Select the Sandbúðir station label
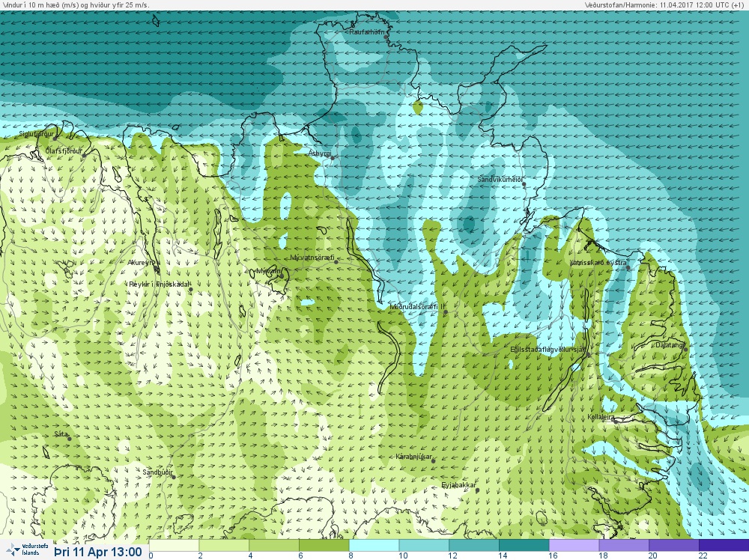This screenshot has height=560, width=749. pyautogui.click(x=157, y=472)
